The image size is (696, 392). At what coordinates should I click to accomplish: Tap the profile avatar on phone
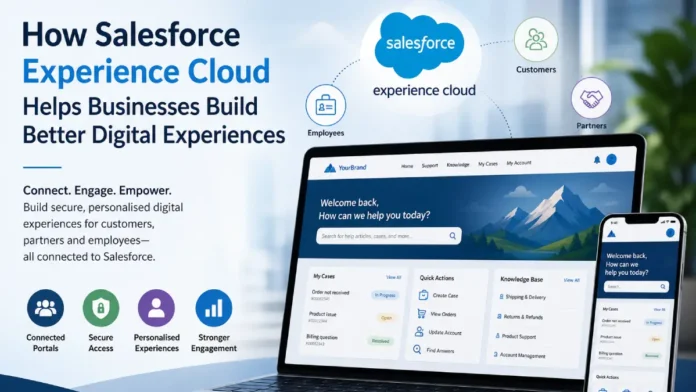tap(670, 233)
